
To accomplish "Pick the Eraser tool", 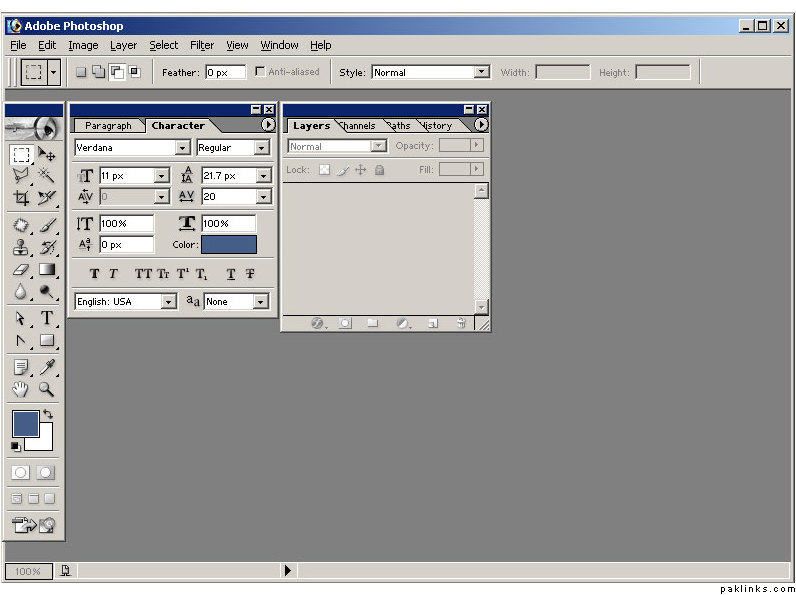I will coord(21,270).
